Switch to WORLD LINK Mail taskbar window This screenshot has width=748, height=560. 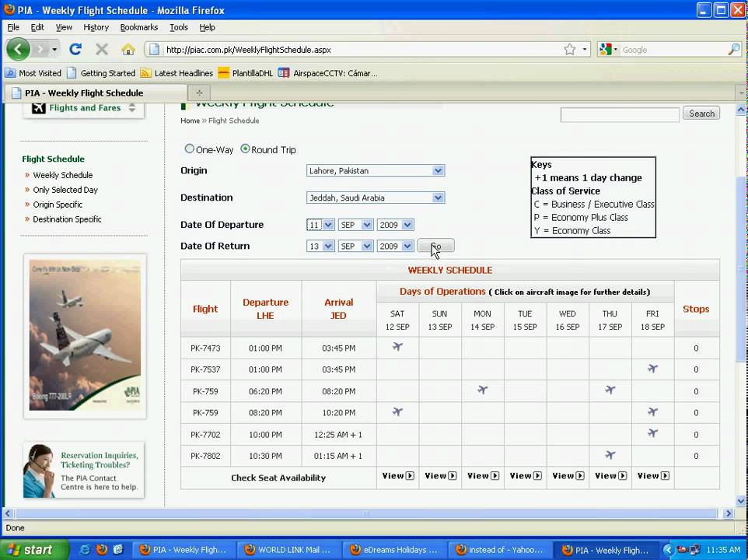(288, 550)
